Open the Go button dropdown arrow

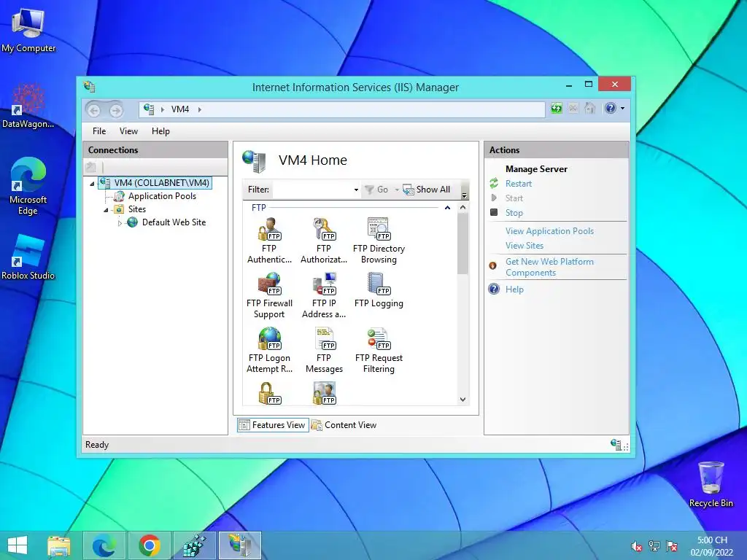[x=397, y=190]
